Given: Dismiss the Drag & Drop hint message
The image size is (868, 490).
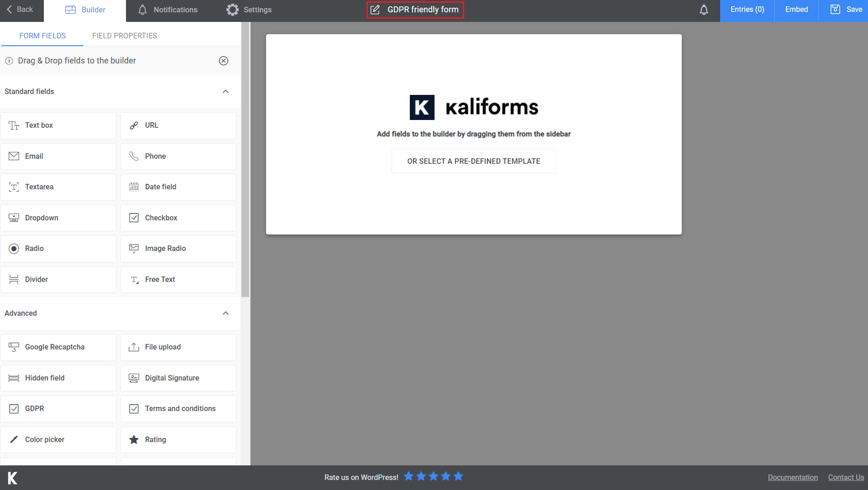Looking at the screenshot, I should tap(224, 61).
